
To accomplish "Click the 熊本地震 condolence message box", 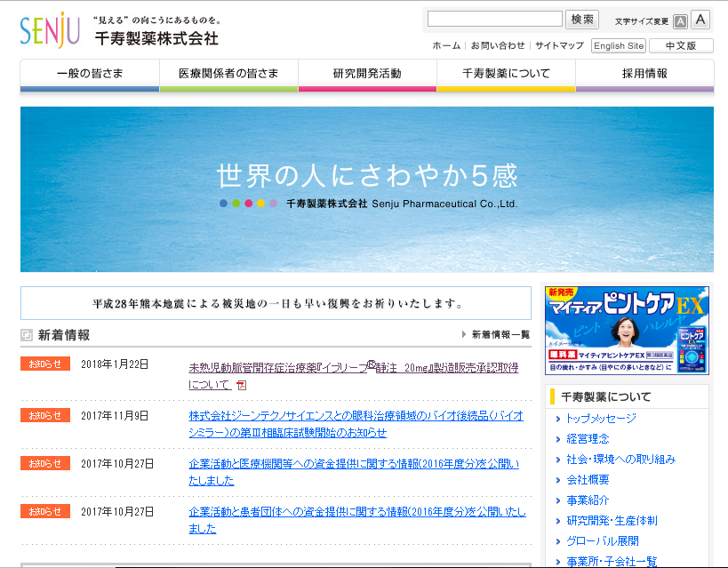I will click(276, 303).
